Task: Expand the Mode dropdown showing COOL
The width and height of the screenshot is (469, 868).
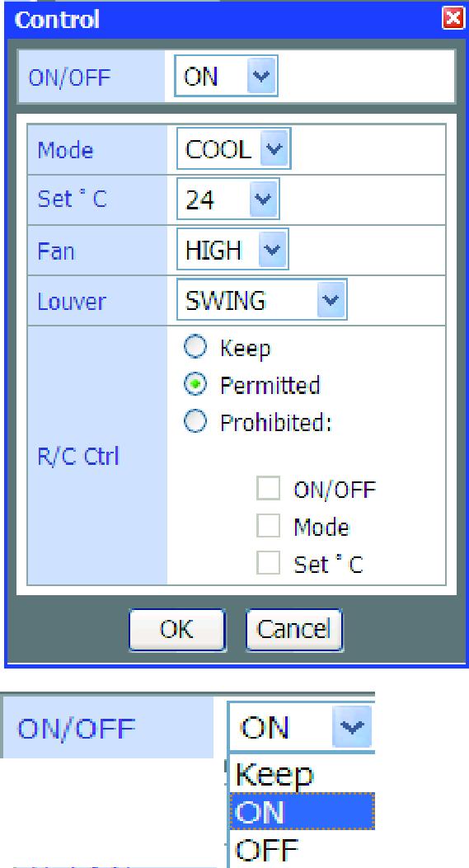Action: click(233, 149)
